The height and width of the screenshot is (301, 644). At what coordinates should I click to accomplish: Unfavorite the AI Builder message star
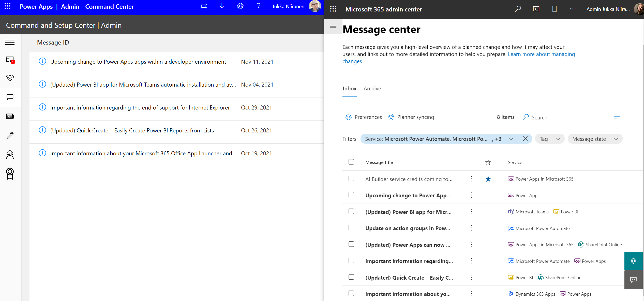pos(488,179)
